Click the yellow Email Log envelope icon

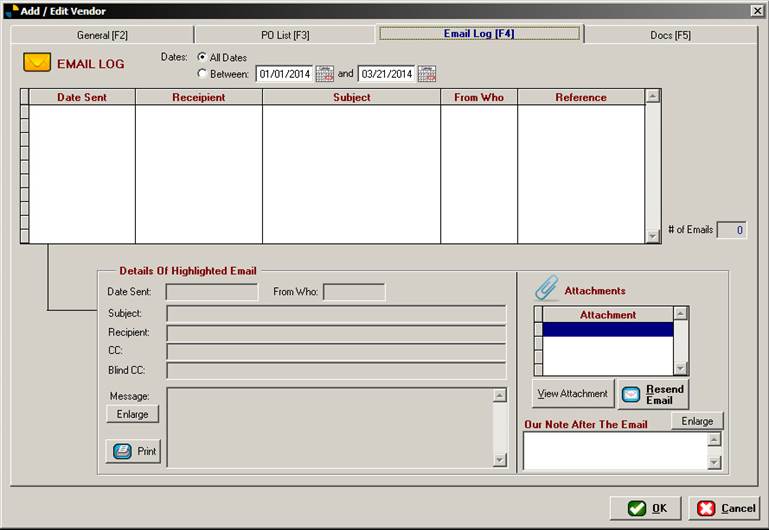point(37,63)
